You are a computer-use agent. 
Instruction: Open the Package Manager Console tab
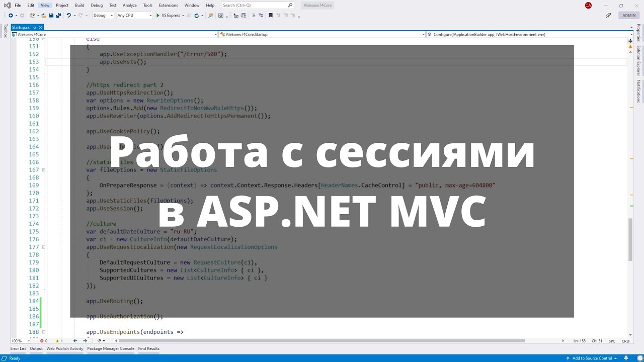pyautogui.click(x=111, y=348)
